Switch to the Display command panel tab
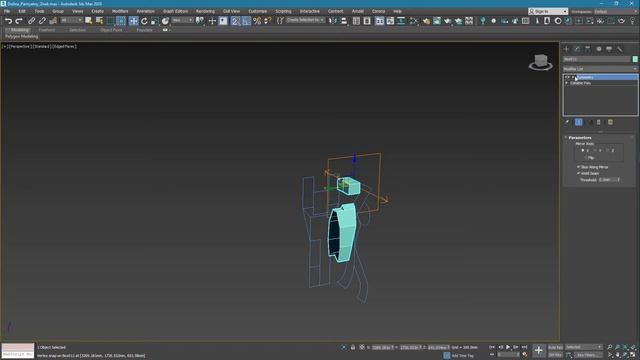This screenshot has height=360, width=640. coord(609,49)
